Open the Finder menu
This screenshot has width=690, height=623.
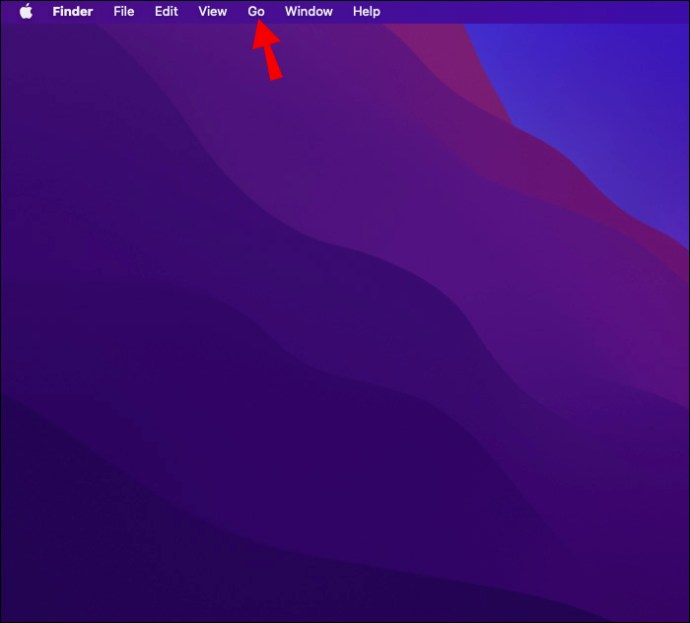pyautogui.click(x=73, y=11)
